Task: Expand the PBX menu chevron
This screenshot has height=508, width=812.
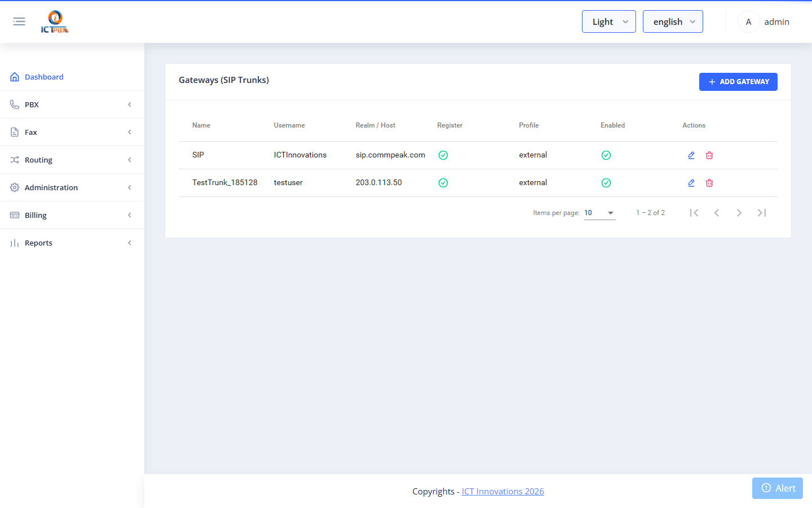Action: [130, 104]
